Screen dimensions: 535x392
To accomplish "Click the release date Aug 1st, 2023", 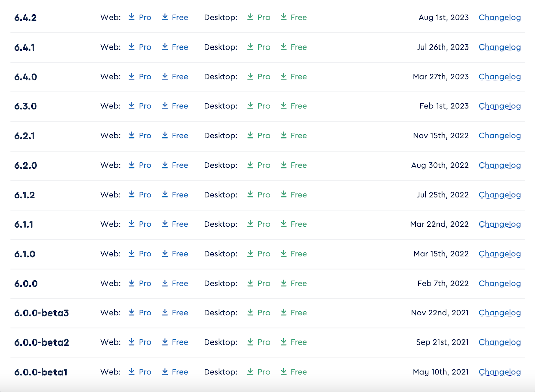I will (x=444, y=17).
